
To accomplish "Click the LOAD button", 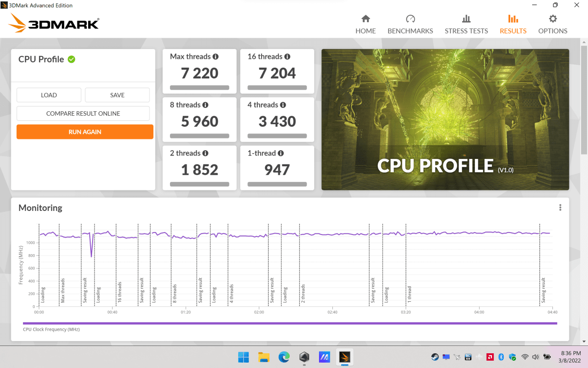I will 49,95.
